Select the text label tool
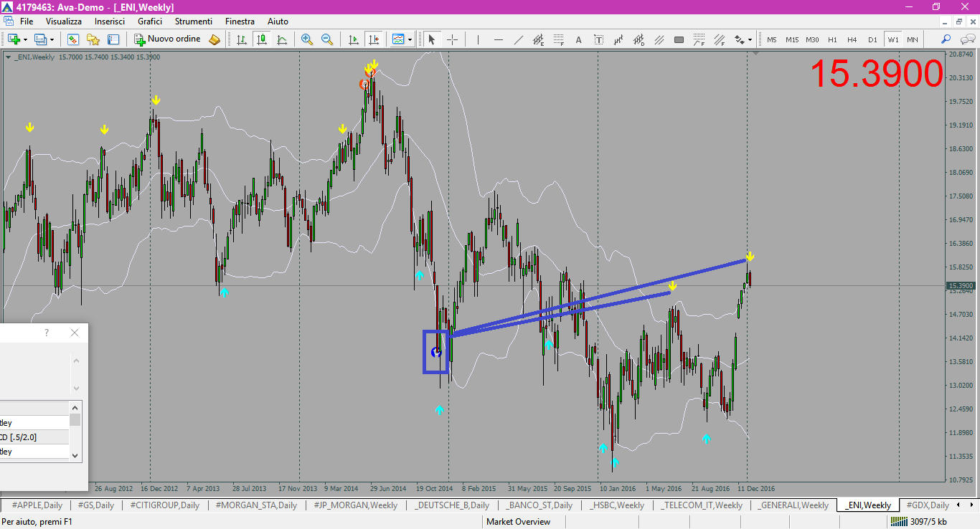The width and height of the screenshot is (980, 529). (x=598, y=39)
